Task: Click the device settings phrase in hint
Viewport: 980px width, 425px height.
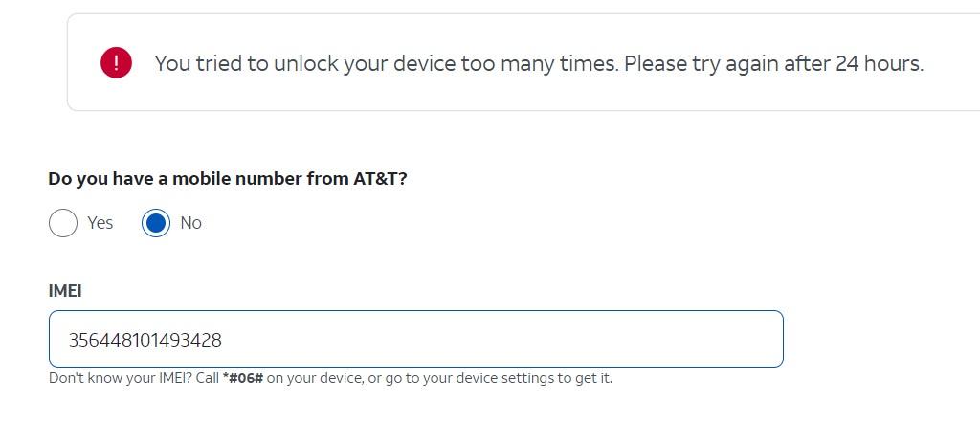Action: pyautogui.click(x=494, y=378)
